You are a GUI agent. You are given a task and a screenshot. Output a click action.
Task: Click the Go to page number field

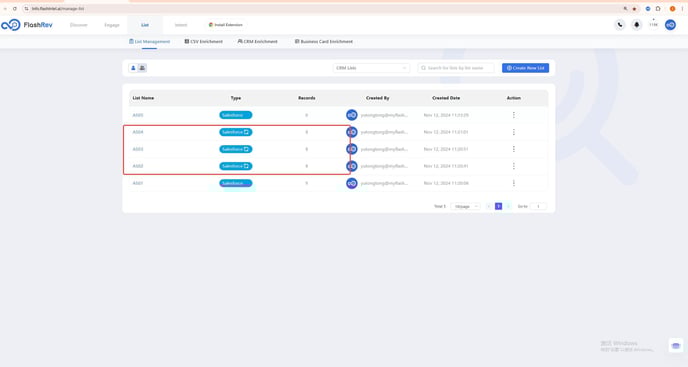[x=538, y=206]
